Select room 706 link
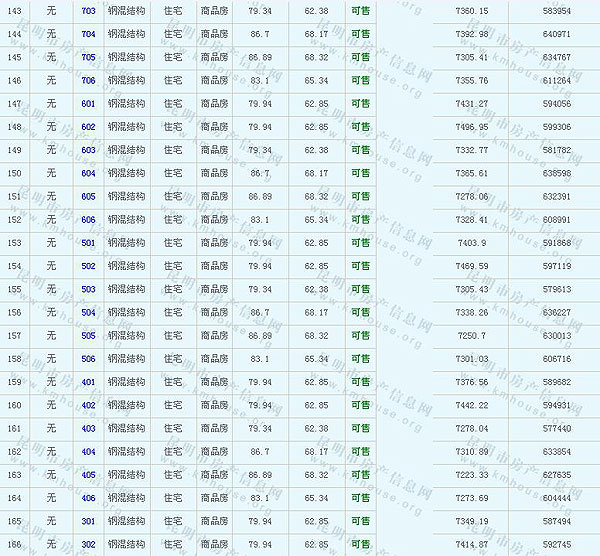 click(x=88, y=80)
